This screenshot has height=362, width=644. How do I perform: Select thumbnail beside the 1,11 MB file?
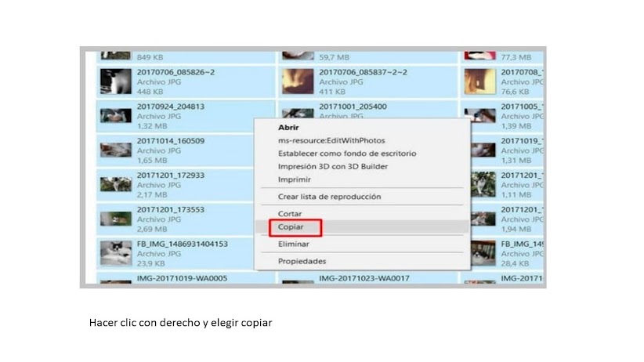[483, 184]
